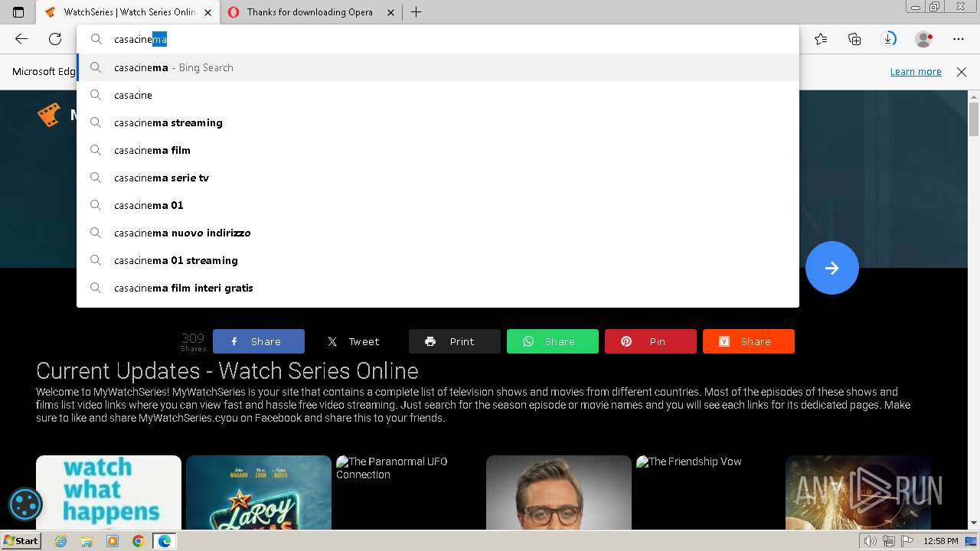Select the casacine suggestion
Viewport: 980px width, 551px height.
coord(438,95)
